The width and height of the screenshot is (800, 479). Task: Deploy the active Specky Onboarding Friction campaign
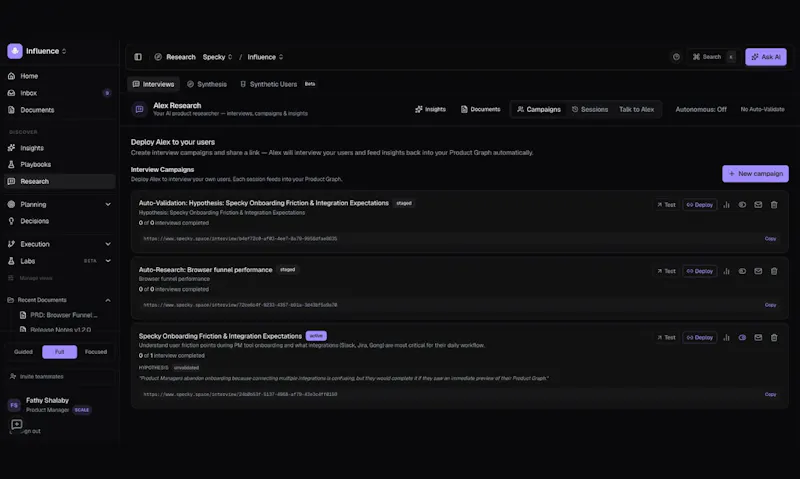tap(699, 337)
